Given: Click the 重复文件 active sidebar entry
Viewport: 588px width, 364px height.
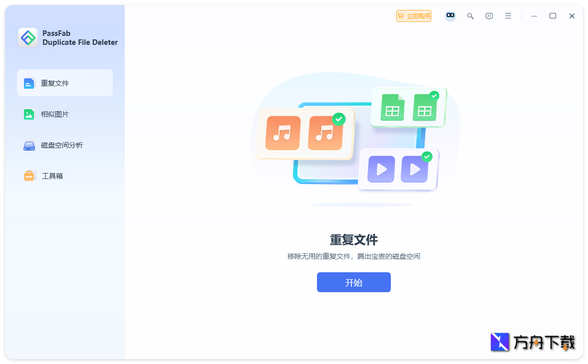Looking at the screenshot, I should pos(56,83).
